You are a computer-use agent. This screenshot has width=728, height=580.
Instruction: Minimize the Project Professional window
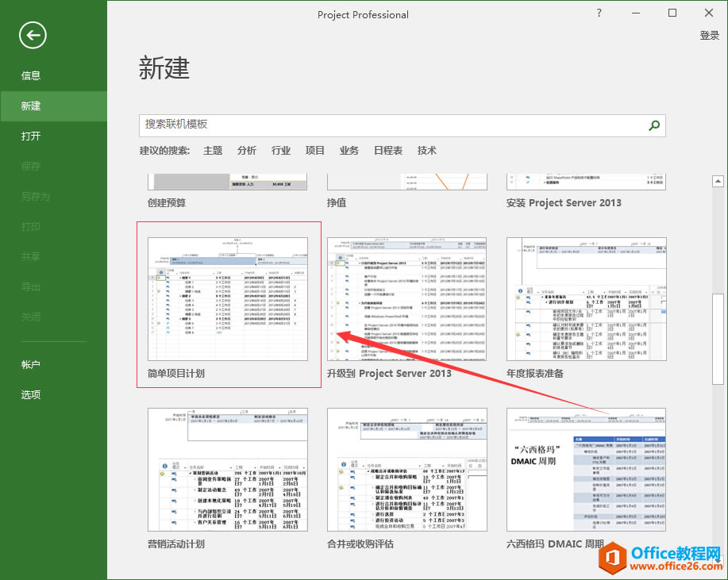pos(636,13)
